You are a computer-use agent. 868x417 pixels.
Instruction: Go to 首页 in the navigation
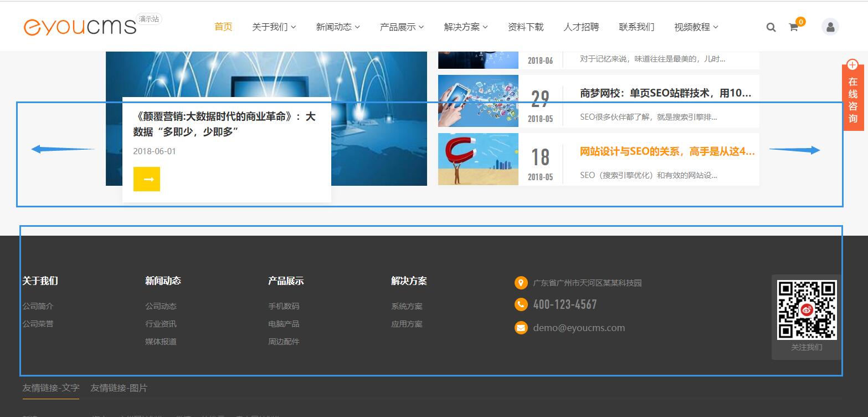pos(223,27)
